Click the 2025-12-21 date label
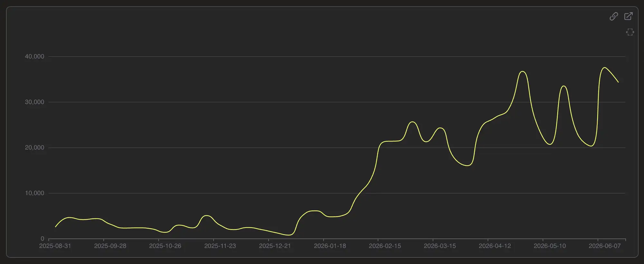The width and height of the screenshot is (644, 264). pyautogui.click(x=275, y=246)
